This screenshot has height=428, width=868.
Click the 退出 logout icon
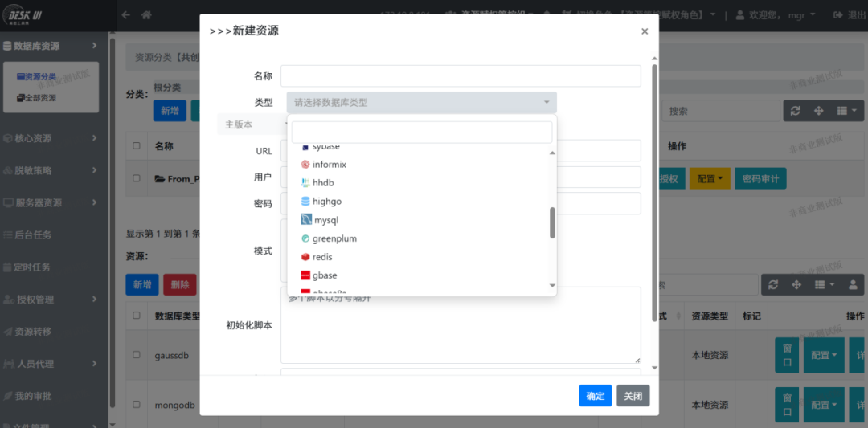(x=837, y=15)
